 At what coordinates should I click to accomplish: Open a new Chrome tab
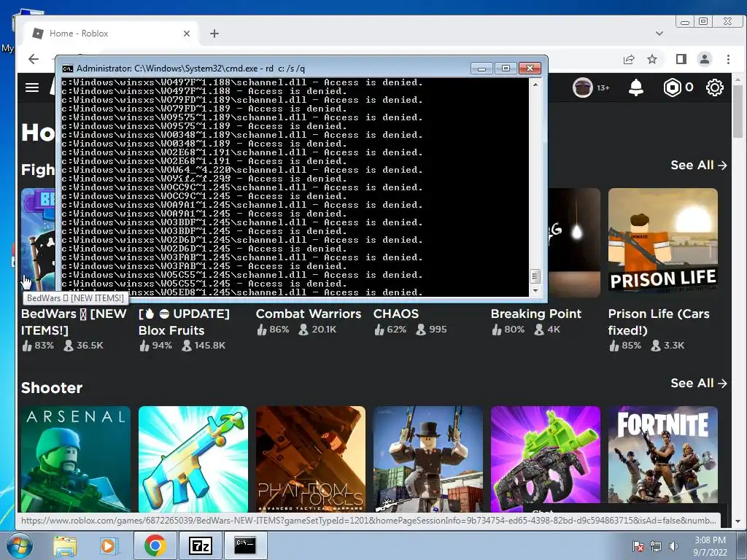coord(214,34)
